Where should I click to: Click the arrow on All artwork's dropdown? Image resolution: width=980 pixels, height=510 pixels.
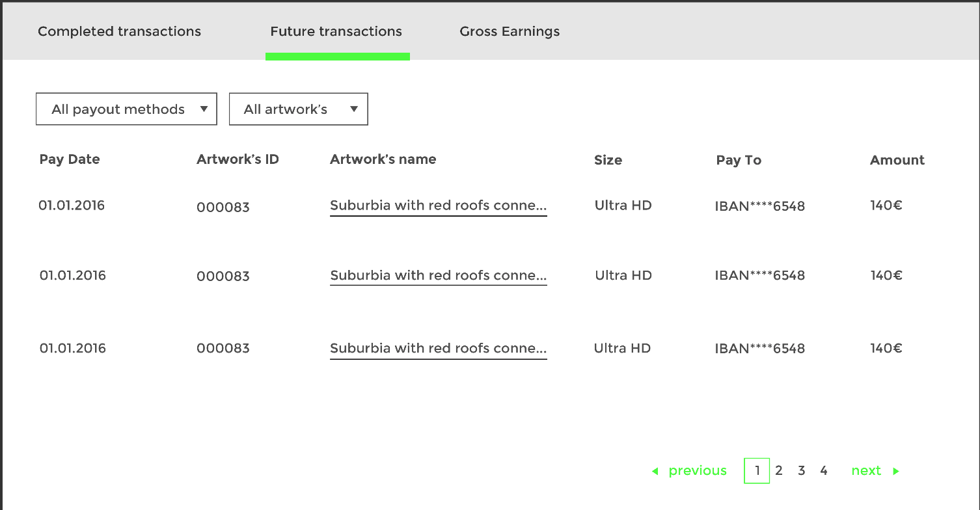pyautogui.click(x=354, y=109)
